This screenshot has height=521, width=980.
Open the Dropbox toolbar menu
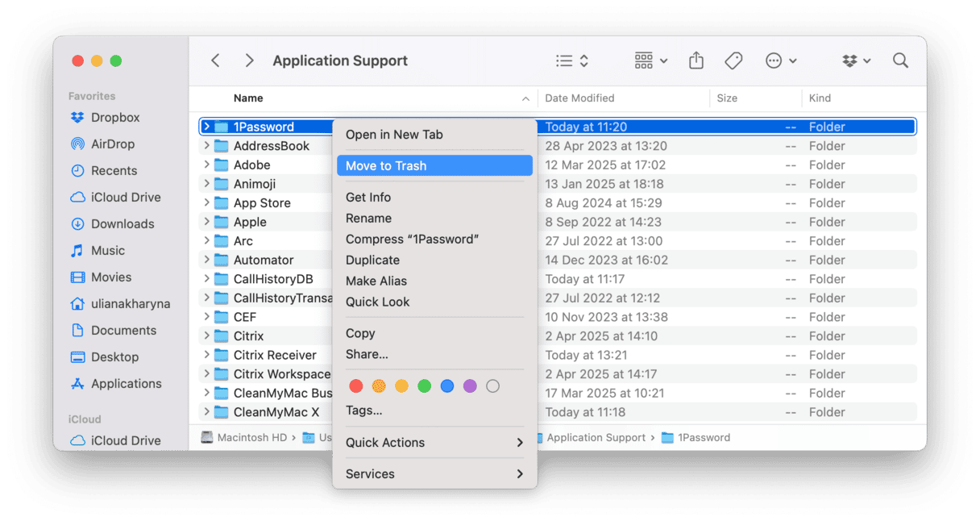pos(856,60)
